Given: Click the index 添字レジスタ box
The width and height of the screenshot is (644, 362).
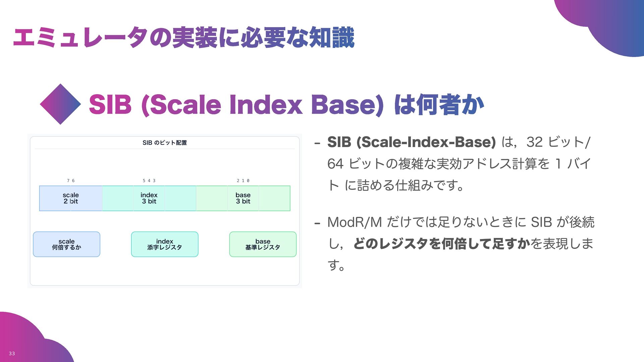Looking at the screenshot, I should [165, 244].
